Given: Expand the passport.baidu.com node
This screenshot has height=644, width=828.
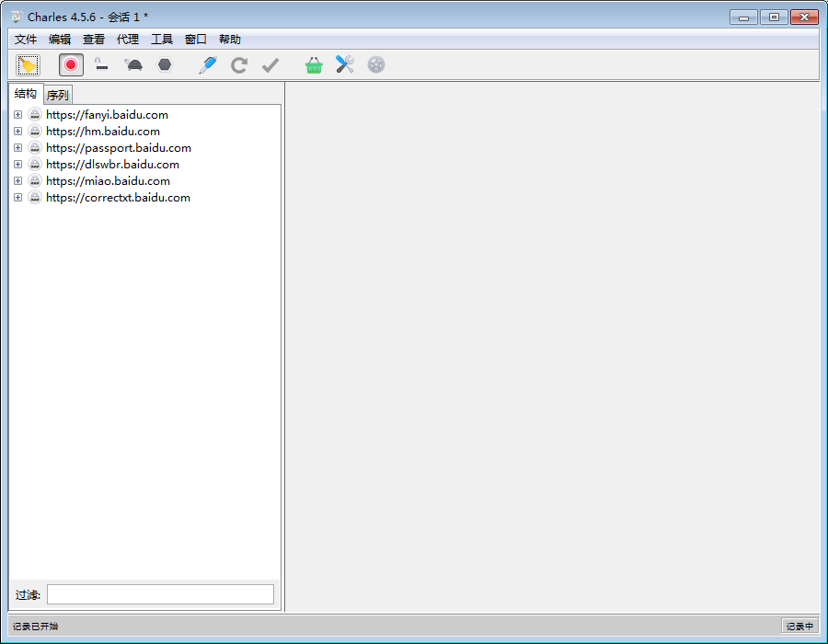Looking at the screenshot, I should pyautogui.click(x=18, y=148).
